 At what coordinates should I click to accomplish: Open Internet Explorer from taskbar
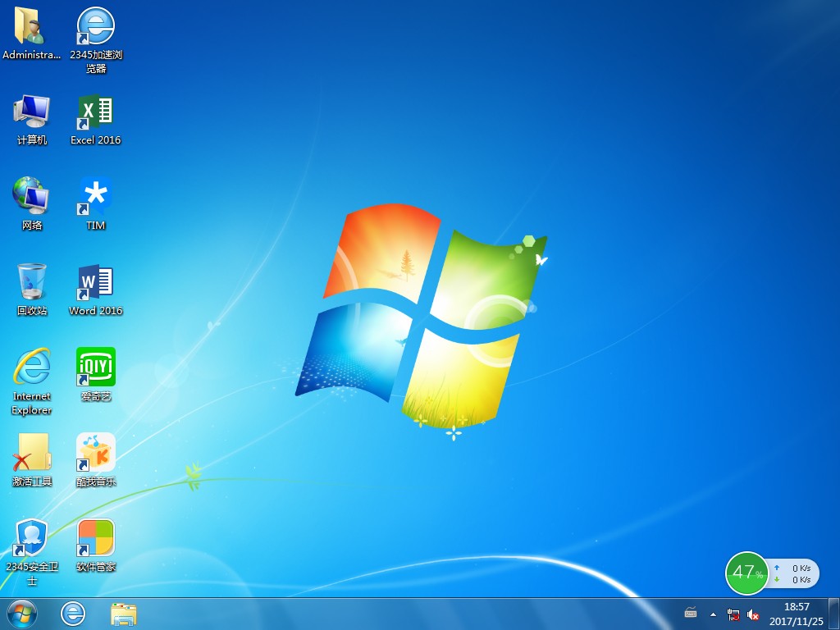tap(73, 614)
